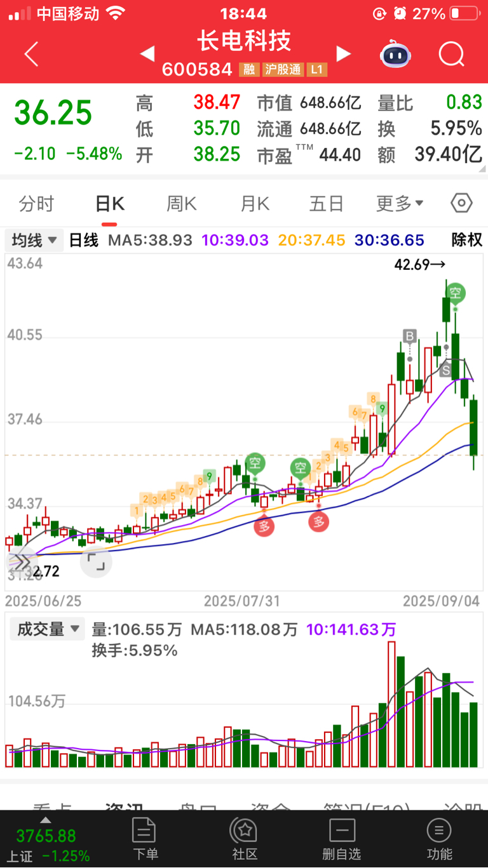Tap the tallest red volume bar
Viewport: 488px width, 868px height.
[391, 704]
